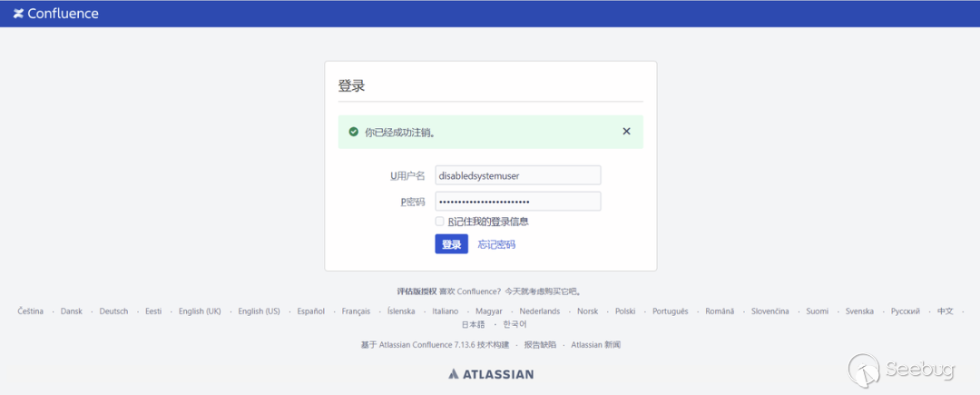This screenshot has width=980, height=395.
Task: Click the P密码 field label
Action: (x=413, y=202)
